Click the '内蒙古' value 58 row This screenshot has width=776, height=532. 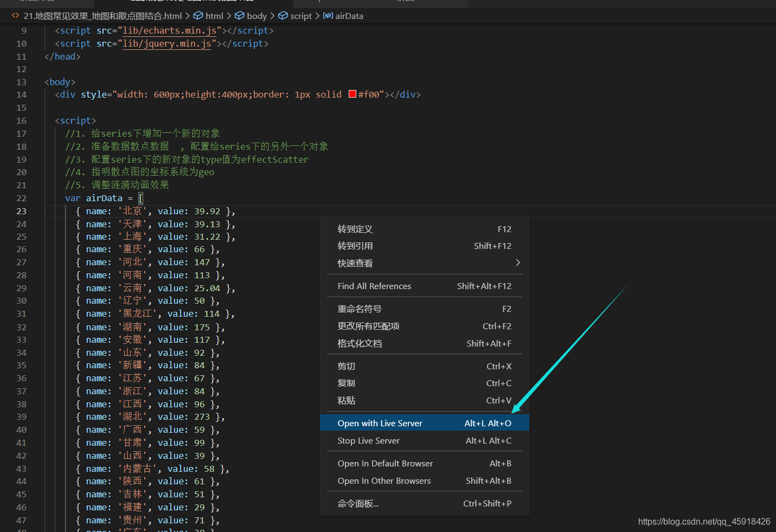coord(152,469)
